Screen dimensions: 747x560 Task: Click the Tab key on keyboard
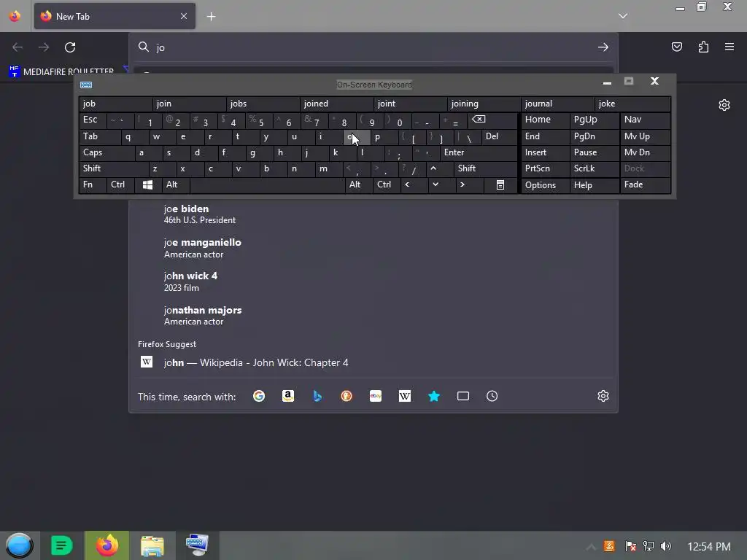[x=99, y=136]
